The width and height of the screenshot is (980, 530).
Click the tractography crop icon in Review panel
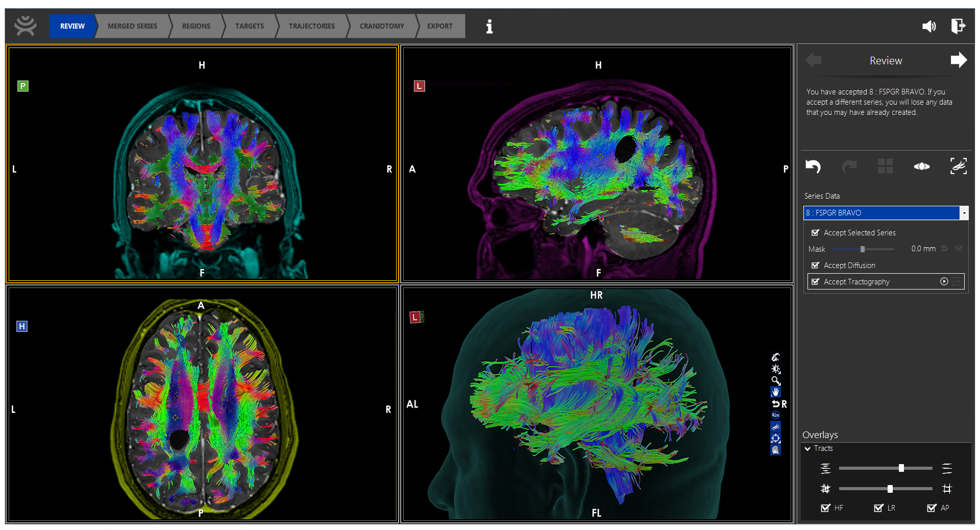pyautogui.click(x=959, y=166)
